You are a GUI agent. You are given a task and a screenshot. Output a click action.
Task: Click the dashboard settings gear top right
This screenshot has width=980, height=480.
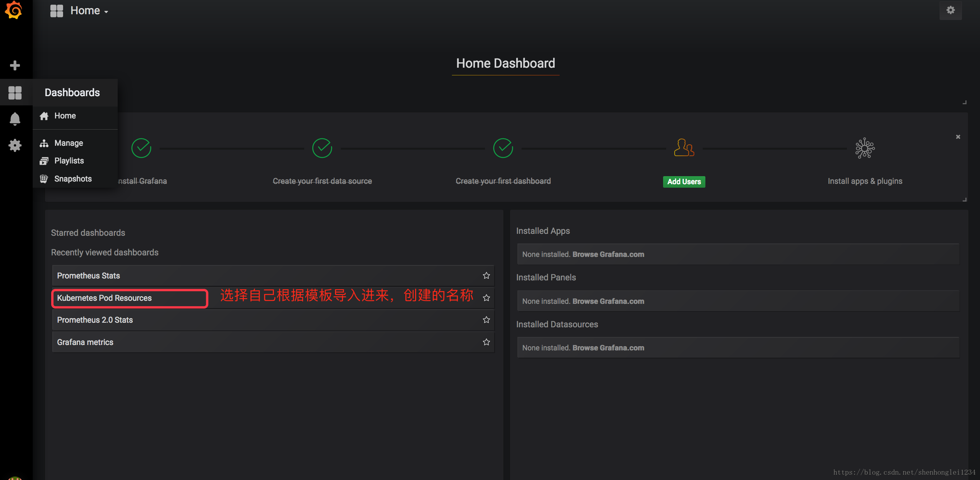[950, 10]
